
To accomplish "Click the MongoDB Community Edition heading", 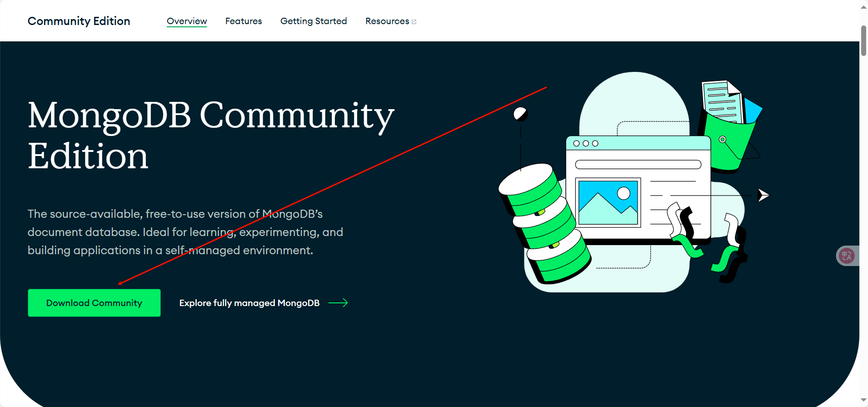I will 211,135.
